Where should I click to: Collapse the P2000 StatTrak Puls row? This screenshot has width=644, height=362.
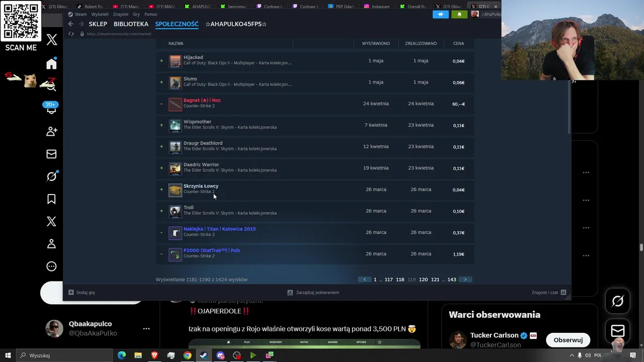162,254
